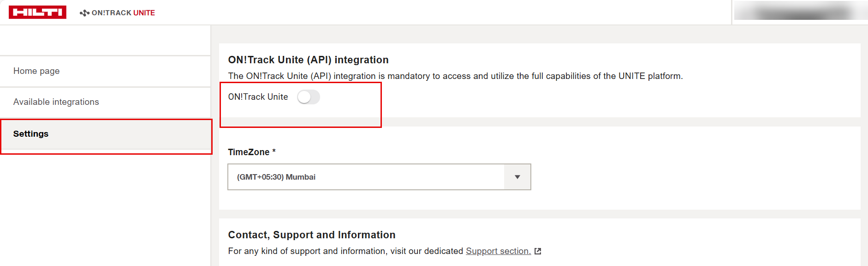
Task: Click the "TimeZone *" field label
Action: (x=251, y=152)
